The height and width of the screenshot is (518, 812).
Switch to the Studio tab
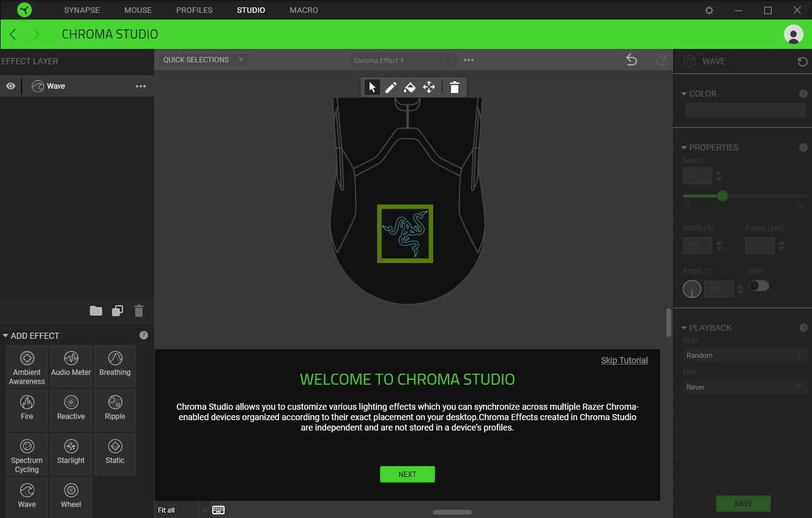tap(251, 10)
